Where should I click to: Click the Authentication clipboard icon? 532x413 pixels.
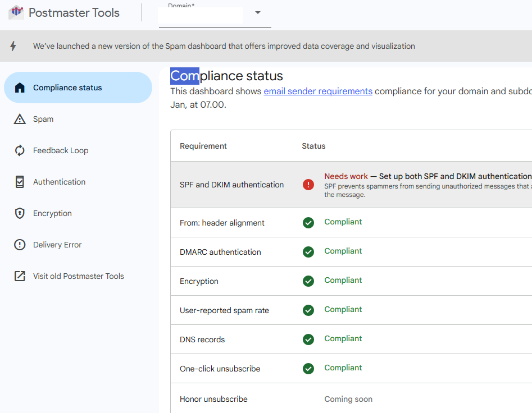(20, 182)
